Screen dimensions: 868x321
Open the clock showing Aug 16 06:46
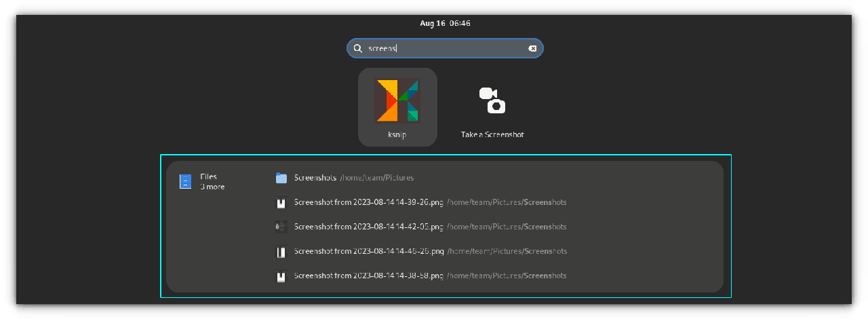(445, 23)
